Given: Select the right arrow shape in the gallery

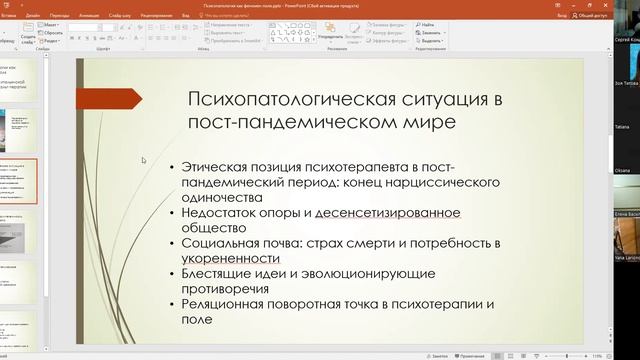Looking at the screenshot, I should tap(293, 33).
